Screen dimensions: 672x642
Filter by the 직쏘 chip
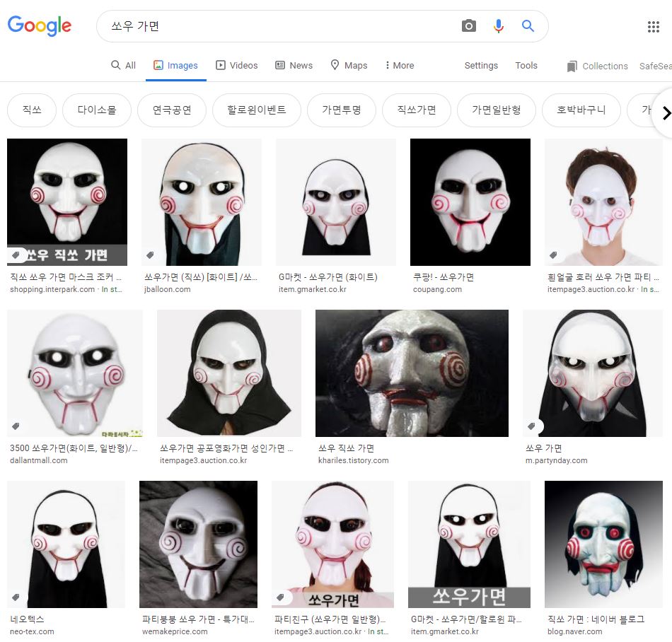(x=32, y=110)
